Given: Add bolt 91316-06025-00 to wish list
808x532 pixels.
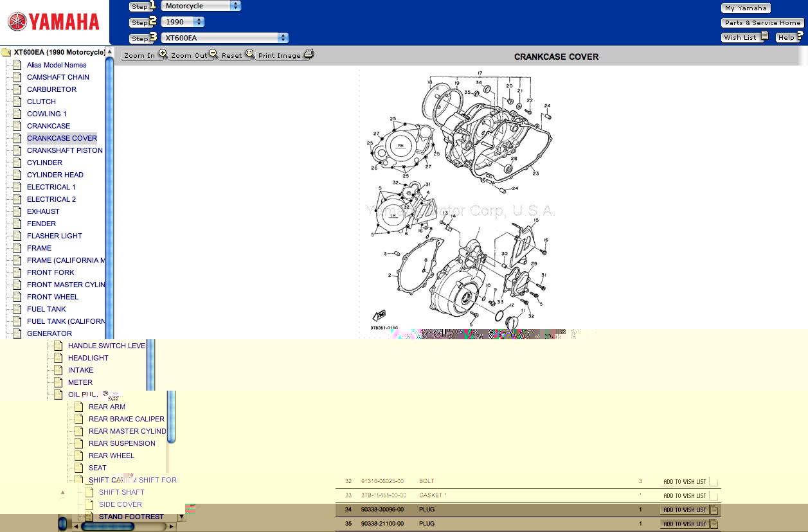Looking at the screenshot, I should pos(685,482).
